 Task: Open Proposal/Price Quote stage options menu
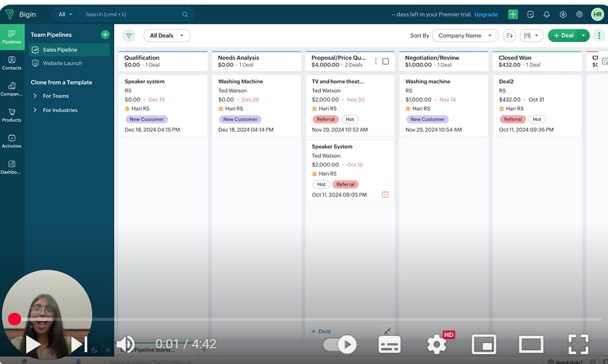(375, 61)
